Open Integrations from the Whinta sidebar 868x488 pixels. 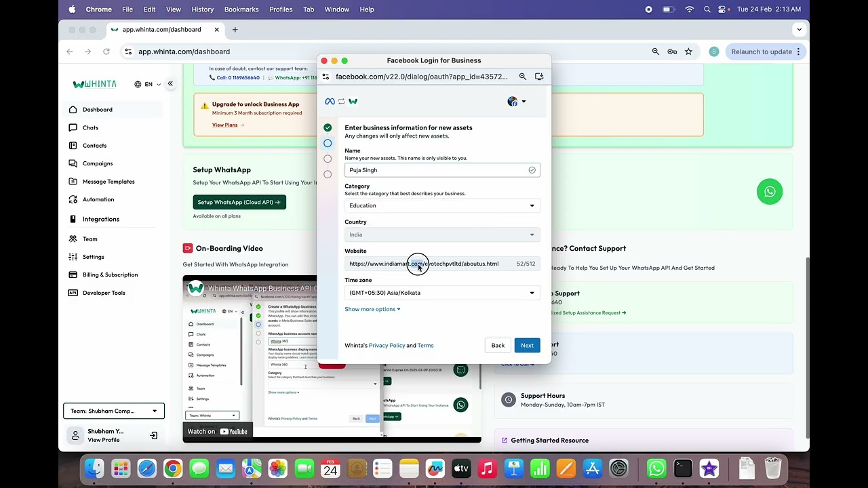(101, 219)
